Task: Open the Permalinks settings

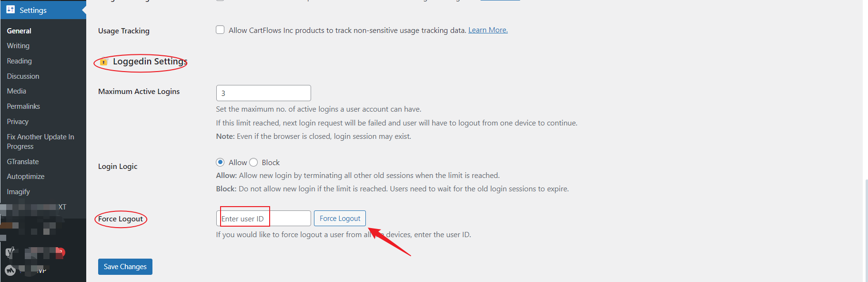Action: (23, 106)
